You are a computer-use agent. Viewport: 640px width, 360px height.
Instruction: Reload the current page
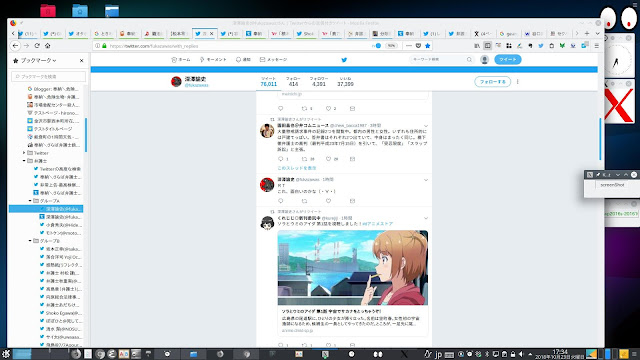pyautogui.click(x=37, y=46)
